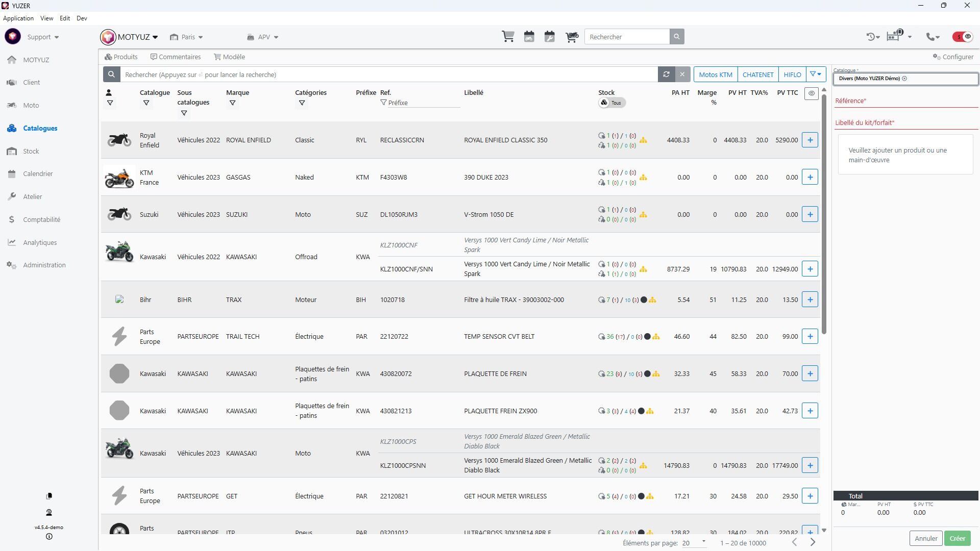Open the history clock dropdown icon
Viewport: 980px width, 551px height.
click(x=873, y=37)
